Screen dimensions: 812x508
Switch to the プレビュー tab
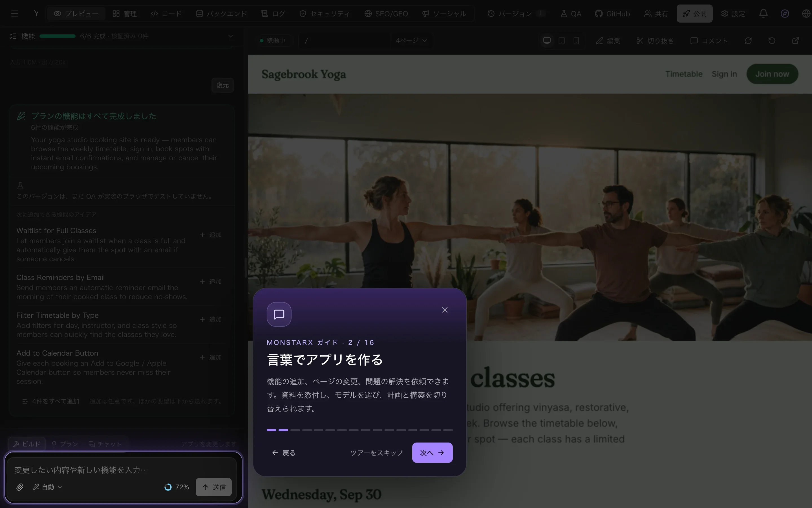pos(76,14)
